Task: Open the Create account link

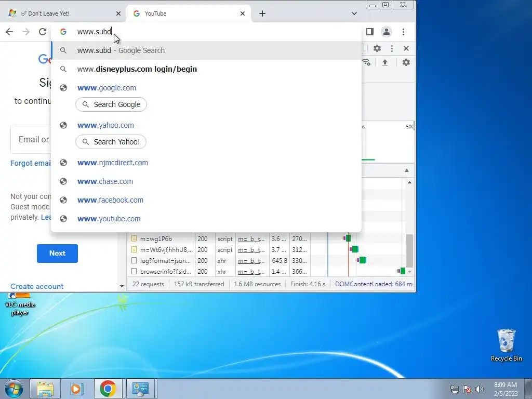Action: (37, 286)
